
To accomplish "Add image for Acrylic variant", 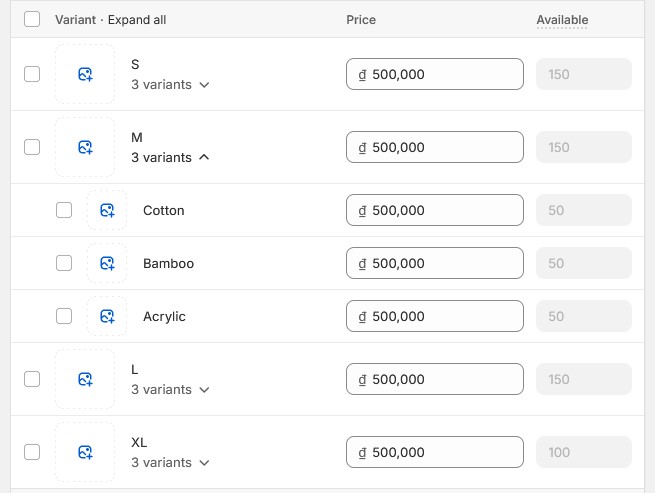I will pyautogui.click(x=107, y=316).
